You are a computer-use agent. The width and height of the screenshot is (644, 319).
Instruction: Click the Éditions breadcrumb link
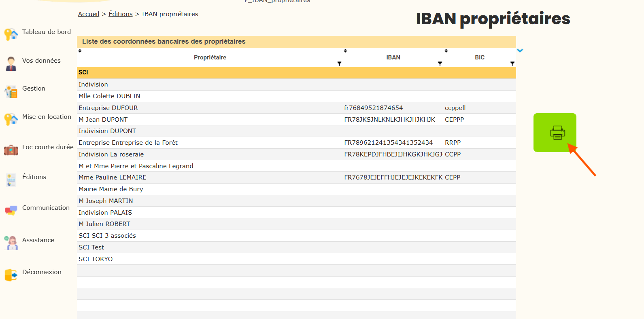pyautogui.click(x=121, y=14)
